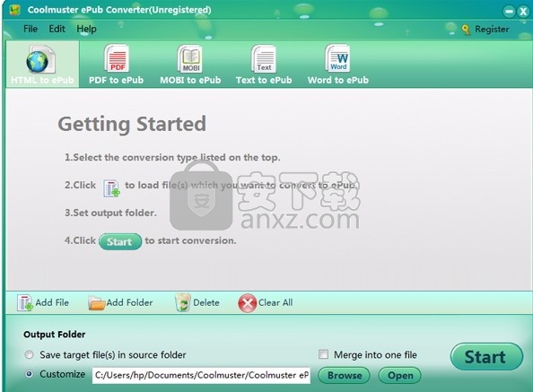Select the Customize output radio button
The height and width of the screenshot is (392, 533).
point(30,374)
